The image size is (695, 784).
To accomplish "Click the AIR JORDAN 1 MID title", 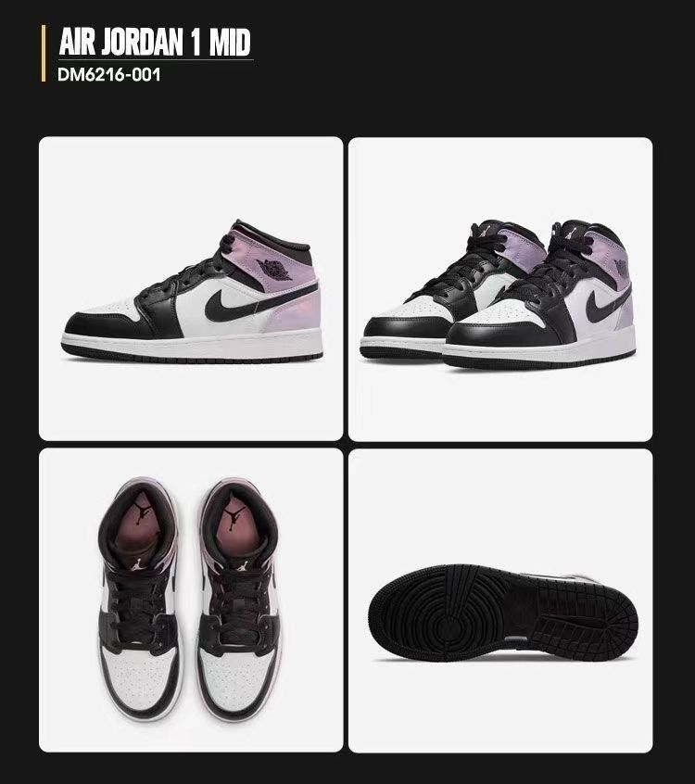I will coord(155,42).
